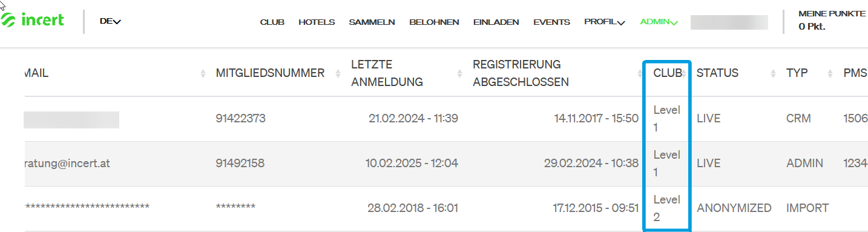868x232 pixels.
Task: Sort by CLUB column arrows
Action: coord(684,73)
